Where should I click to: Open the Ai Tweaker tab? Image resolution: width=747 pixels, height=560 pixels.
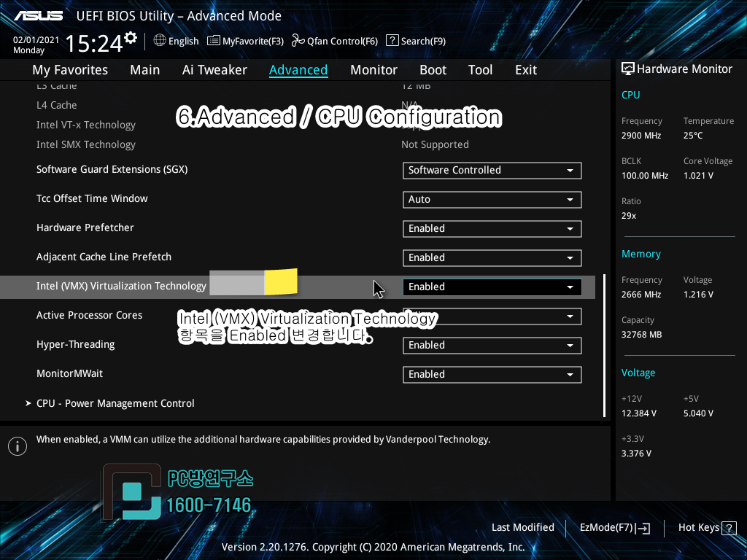pyautogui.click(x=214, y=70)
